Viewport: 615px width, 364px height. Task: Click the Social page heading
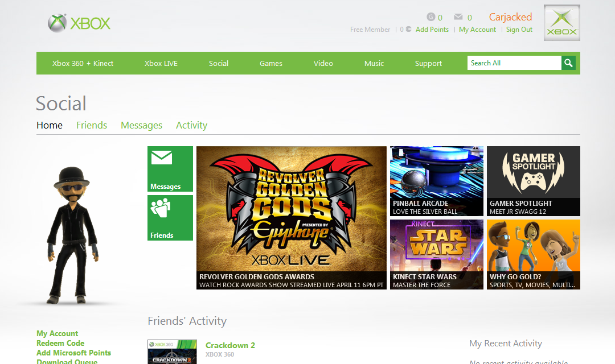click(61, 104)
